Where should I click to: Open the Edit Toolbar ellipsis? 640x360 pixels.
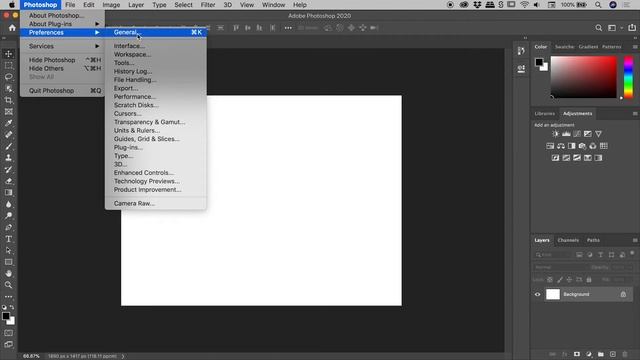9,297
